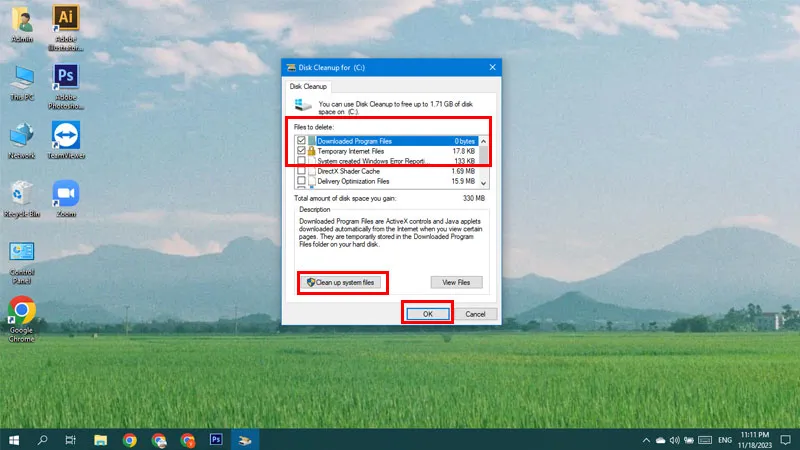The width and height of the screenshot is (800, 450).
Task: Click the file list scroll down arrow
Action: click(483, 183)
